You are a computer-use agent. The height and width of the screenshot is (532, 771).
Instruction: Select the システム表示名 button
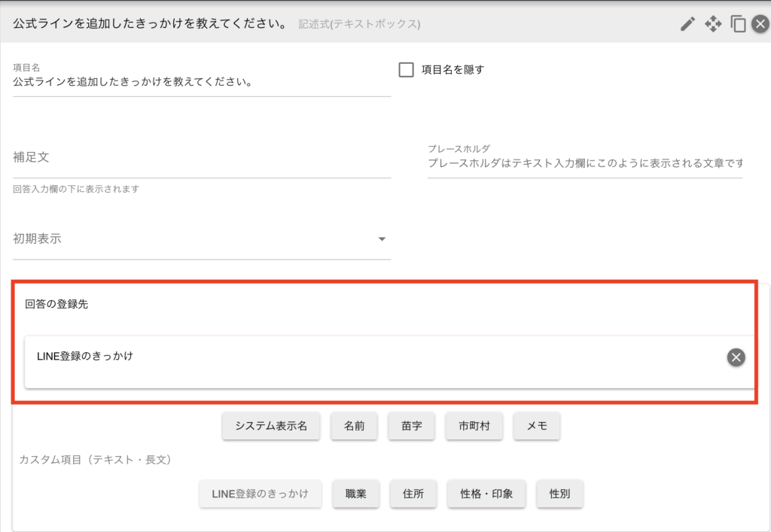271,426
